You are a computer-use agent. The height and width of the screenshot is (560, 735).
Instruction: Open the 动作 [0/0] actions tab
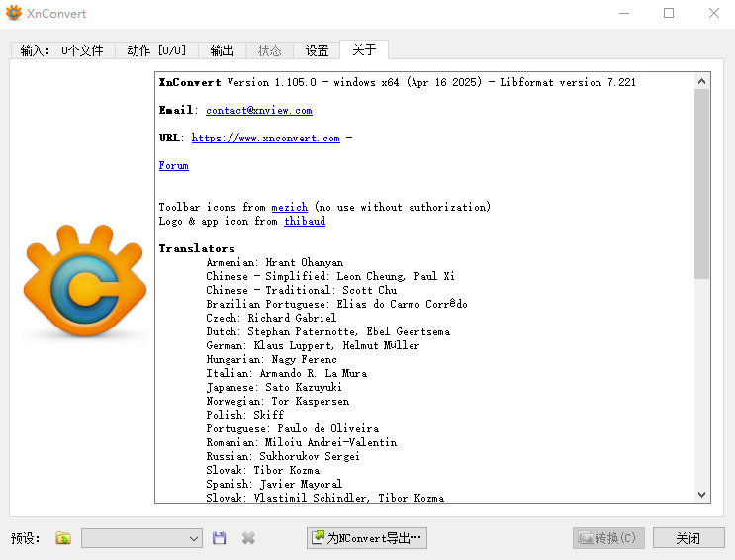(x=156, y=50)
